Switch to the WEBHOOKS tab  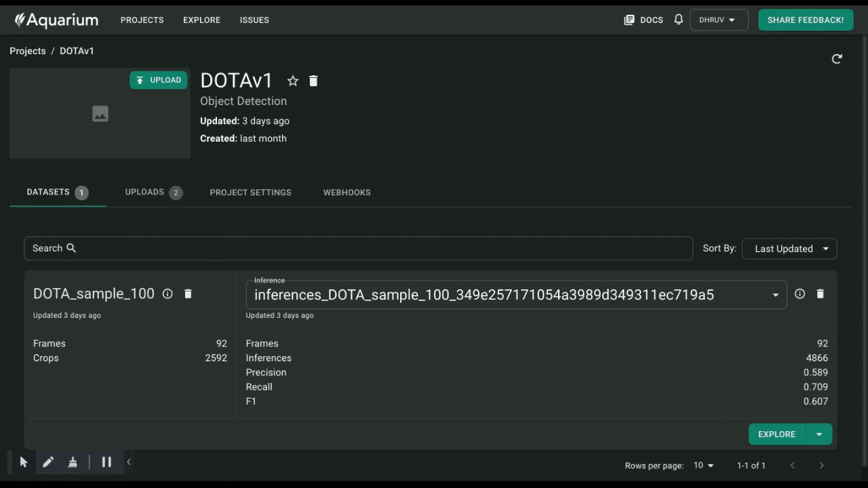click(347, 192)
